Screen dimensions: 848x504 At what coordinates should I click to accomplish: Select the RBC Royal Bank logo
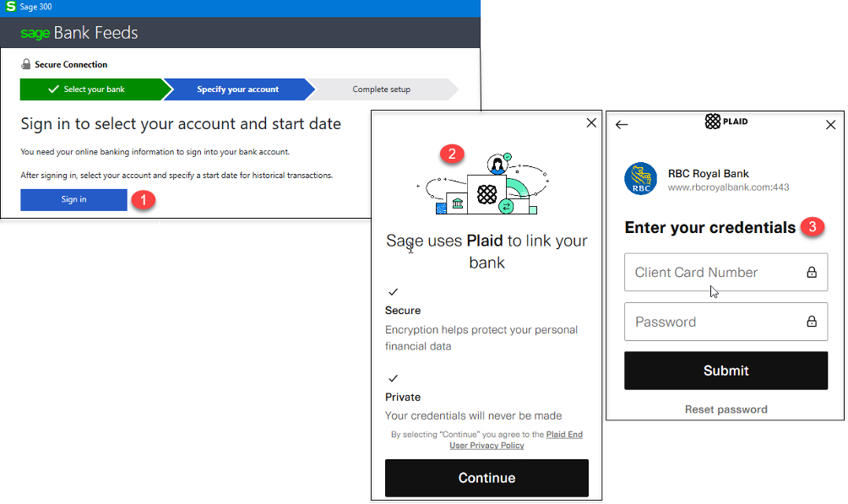(x=639, y=179)
